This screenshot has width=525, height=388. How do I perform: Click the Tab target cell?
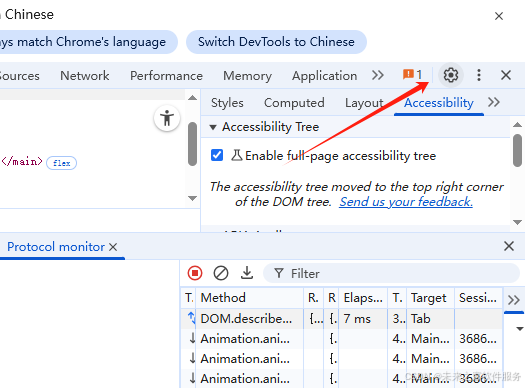(x=431, y=319)
